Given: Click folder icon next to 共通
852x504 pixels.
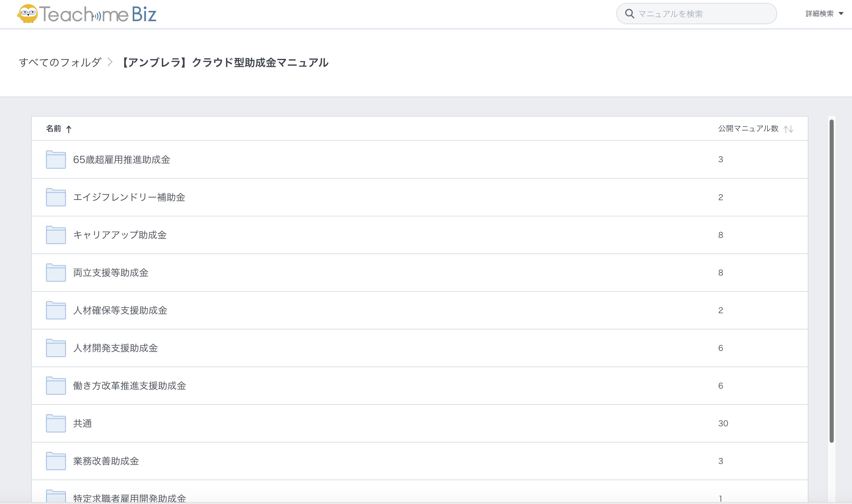Looking at the screenshot, I should [x=56, y=424].
